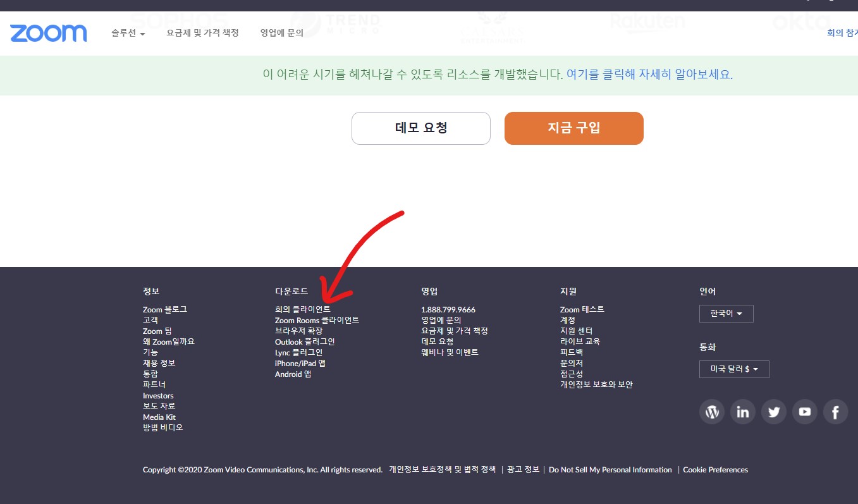Image resolution: width=858 pixels, height=504 pixels.
Task: Open the Android 앱 link
Action: pos(293,374)
